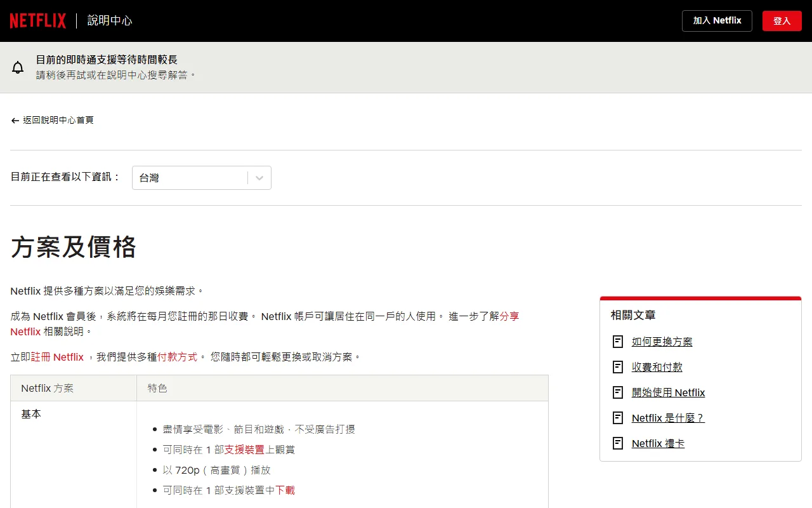Click the 以 720p（高畫質）播放 bullet
The width and height of the screenshot is (812, 508).
(217, 470)
